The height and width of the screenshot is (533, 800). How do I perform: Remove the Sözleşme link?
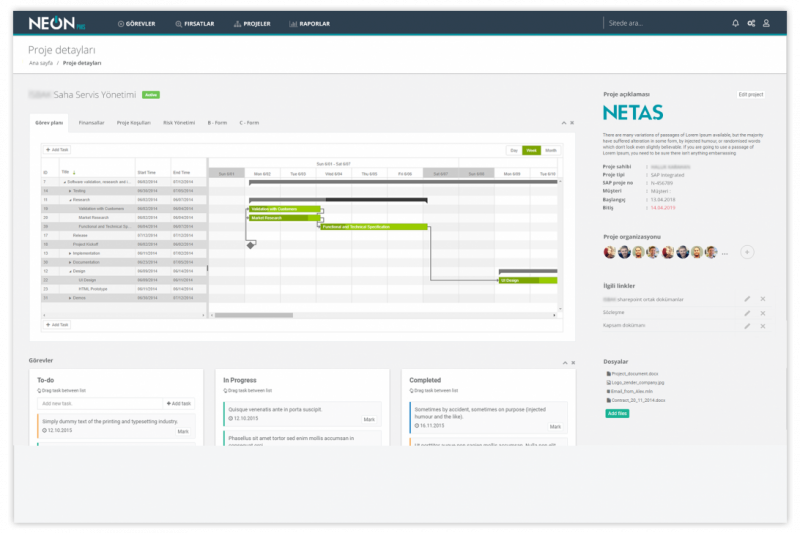(763, 313)
